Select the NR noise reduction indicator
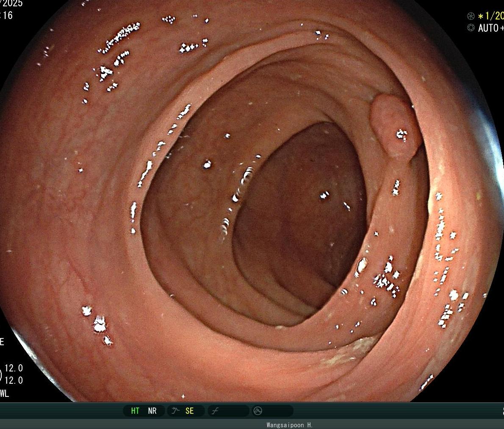The height and width of the screenshot is (429, 504). 152,411
